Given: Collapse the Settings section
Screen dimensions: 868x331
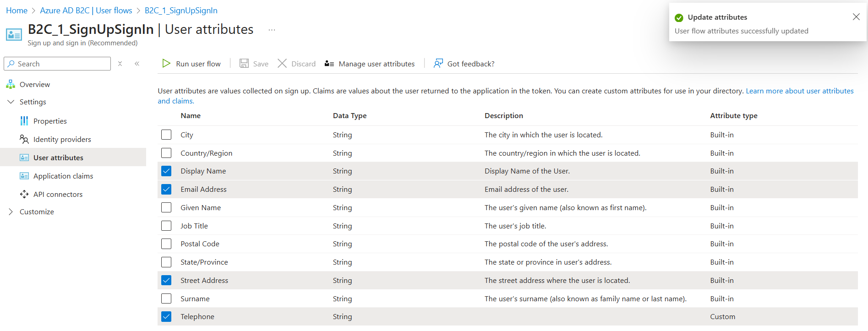Looking at the screenshot, I should (11, 102).
